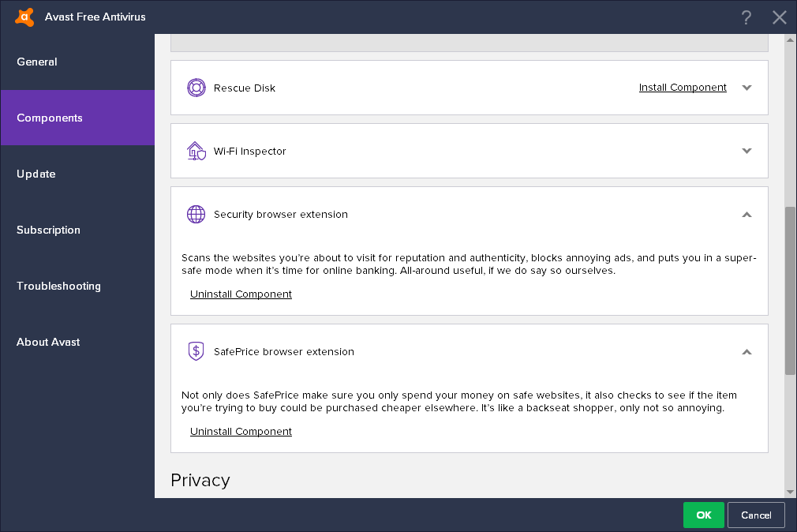Go to the Subscription tab
The height and width of the screenshot is (532, 797).
click(x=49, y=230)
